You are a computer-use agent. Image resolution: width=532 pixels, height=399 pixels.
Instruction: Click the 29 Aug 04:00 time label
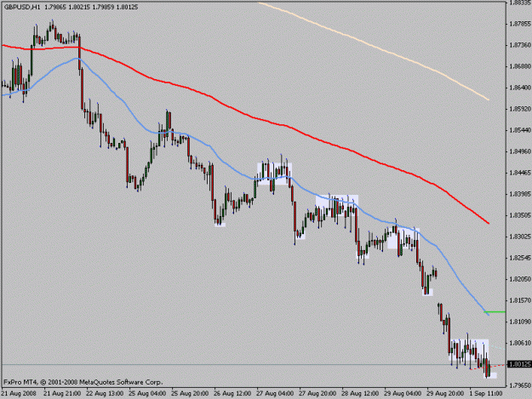pos(403,394)
